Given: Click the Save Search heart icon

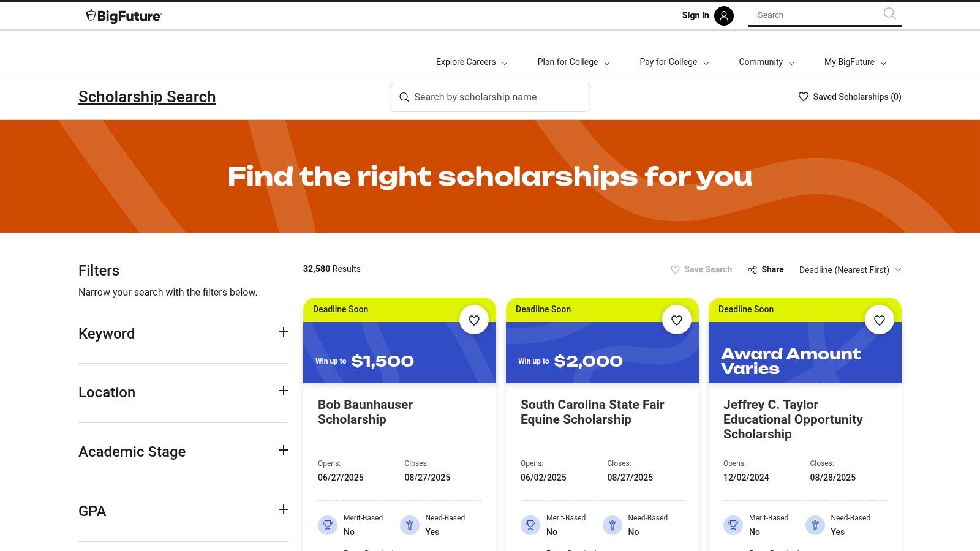Looking at the screenshot, I should tap(675, 269).
